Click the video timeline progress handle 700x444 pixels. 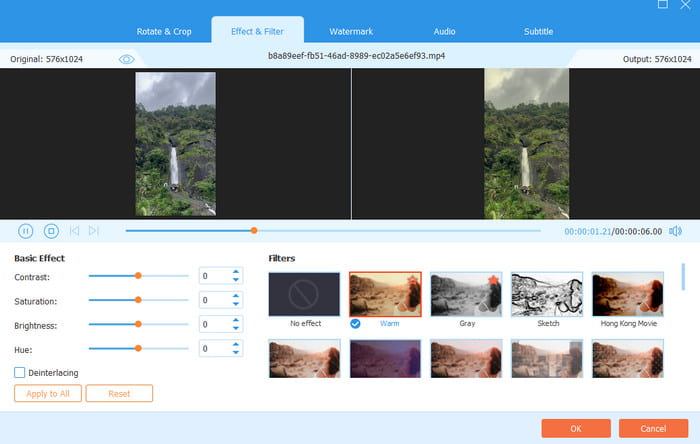[254, 230]
